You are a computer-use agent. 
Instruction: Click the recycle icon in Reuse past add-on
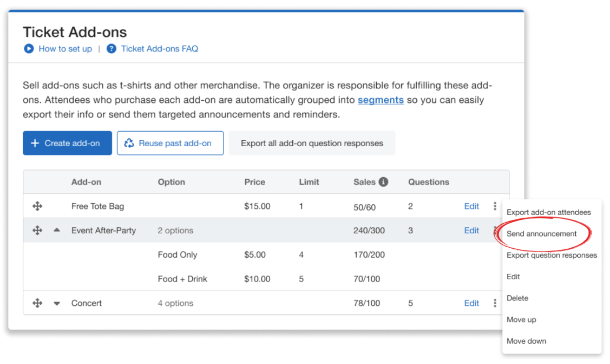(129, 143)
